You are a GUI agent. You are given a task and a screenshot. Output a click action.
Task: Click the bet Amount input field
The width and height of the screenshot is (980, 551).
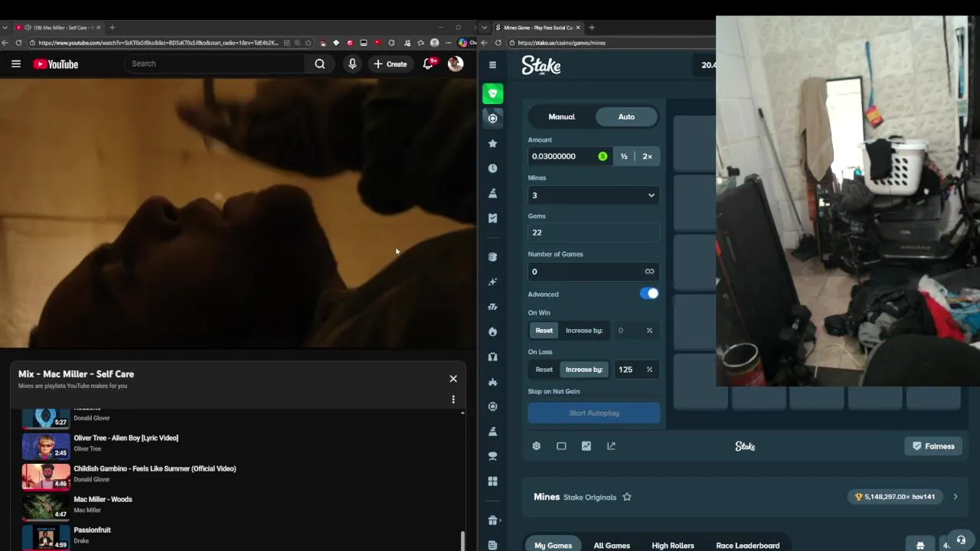pyautogui.click(x=569, y=156)
